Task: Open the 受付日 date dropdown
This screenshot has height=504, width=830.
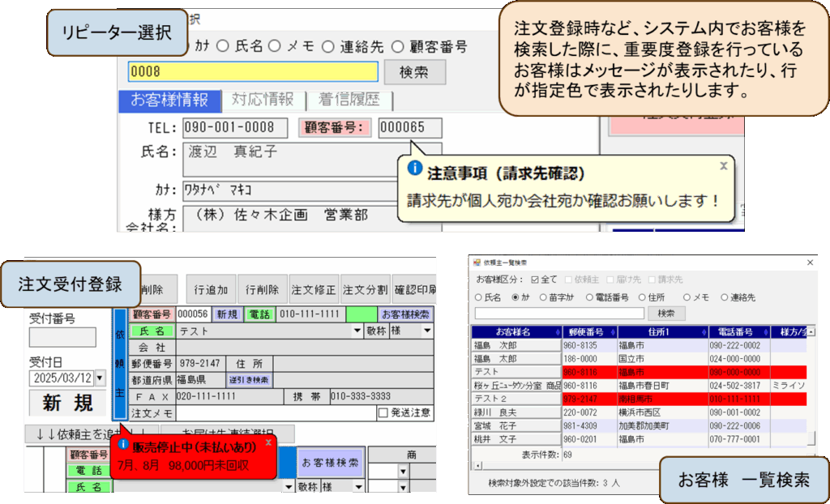Action: pyautogui.click(x=100, y=378)
